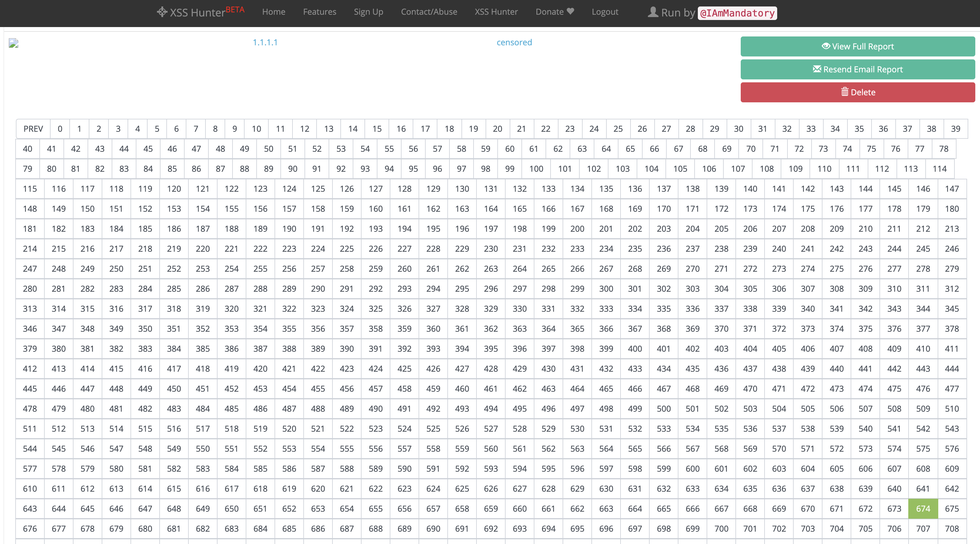
Task: Click the Resend Email Report button
Action: (x=858, y=69)
